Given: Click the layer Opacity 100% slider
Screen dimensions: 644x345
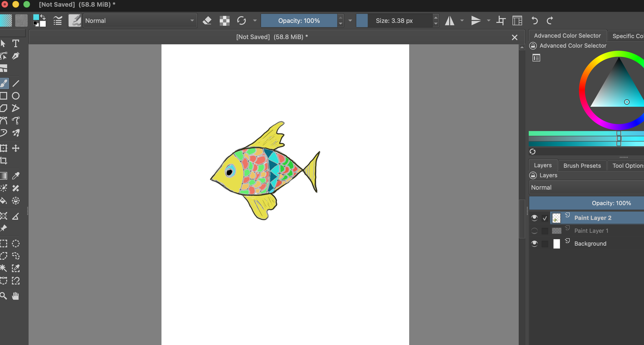Looking at the screenshot, I should [x=586, y=203].
